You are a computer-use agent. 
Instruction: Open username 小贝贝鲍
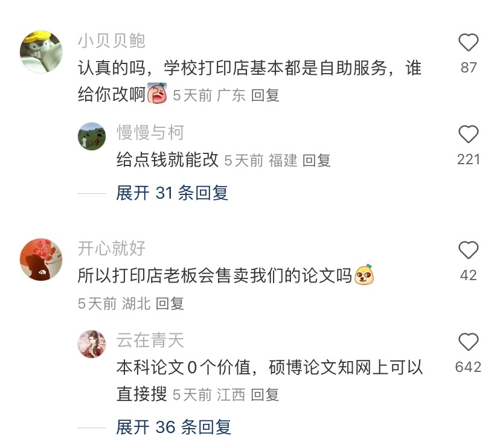coord(112,41)
